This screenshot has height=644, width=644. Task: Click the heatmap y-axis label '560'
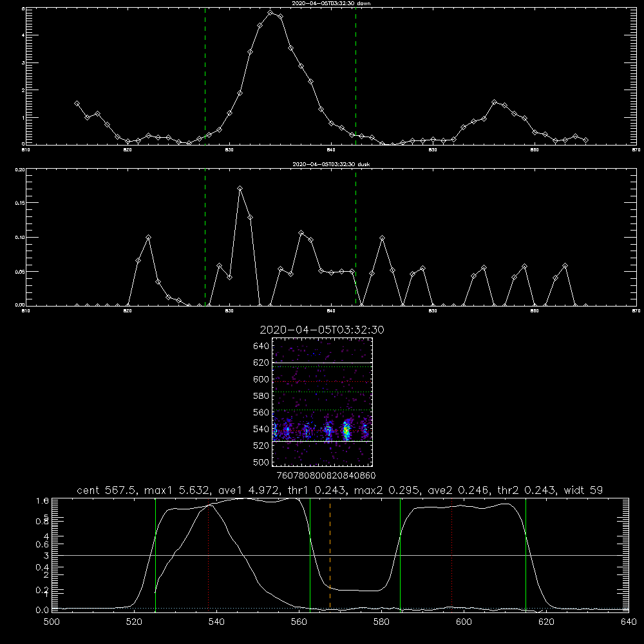click(261, 412)
